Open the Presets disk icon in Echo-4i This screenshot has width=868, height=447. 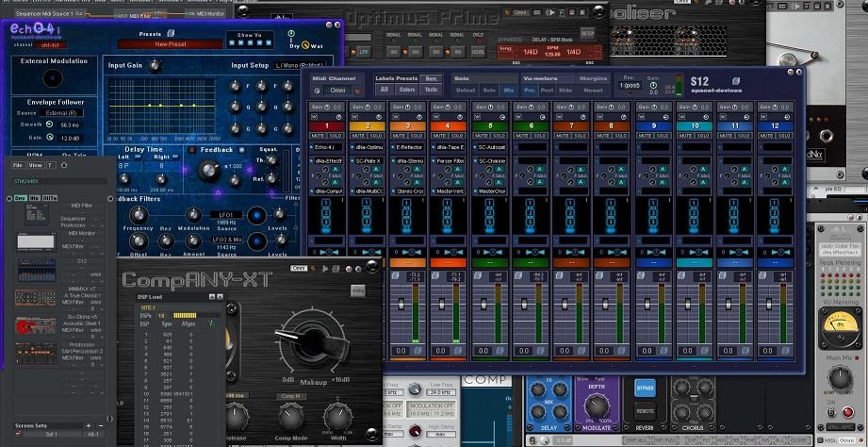171,33
